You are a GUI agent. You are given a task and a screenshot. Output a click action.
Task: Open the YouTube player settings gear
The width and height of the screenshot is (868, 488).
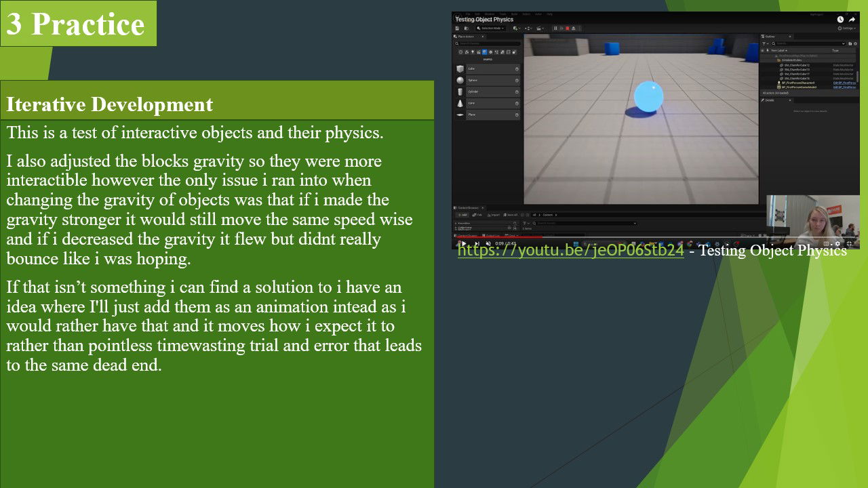coord(837,244)
